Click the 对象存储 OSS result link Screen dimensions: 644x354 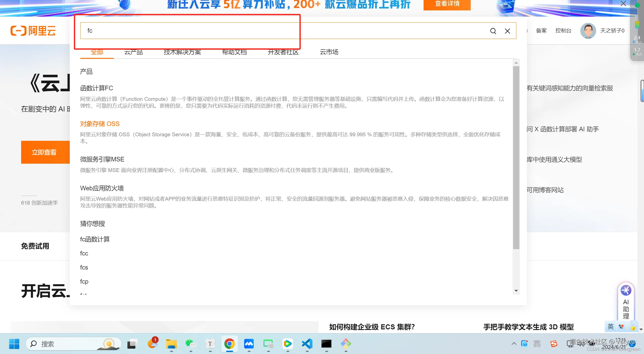[x=100, y=124]
